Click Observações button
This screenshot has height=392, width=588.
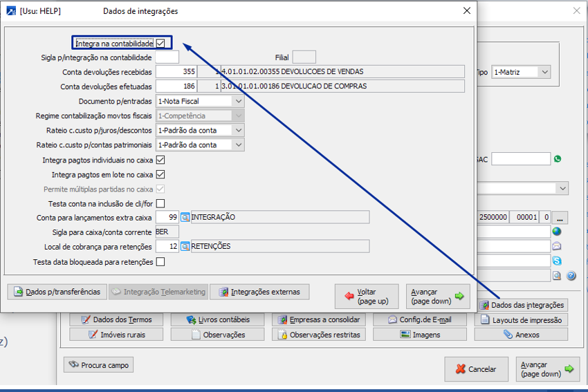(217, 335)
